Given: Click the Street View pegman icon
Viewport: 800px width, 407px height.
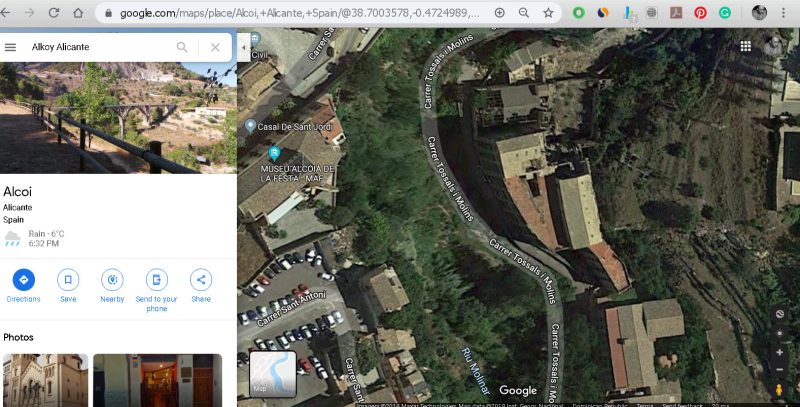Looking at the screenshot, I should click(x=779, y=390).
